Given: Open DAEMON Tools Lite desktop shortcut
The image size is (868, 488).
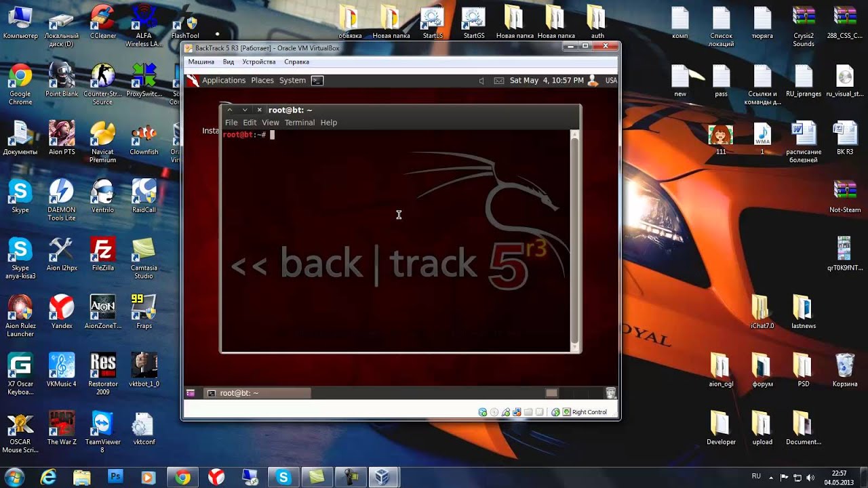Looking at the screenshot, I should coord(62,200).
